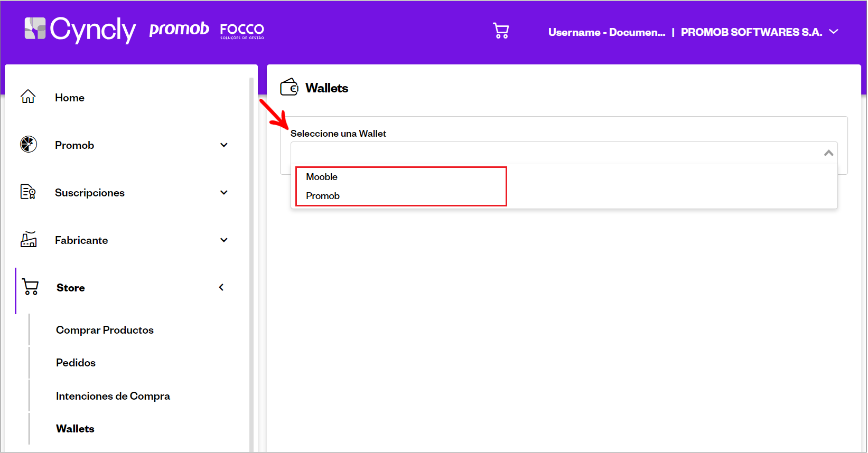The image size is (868, 453).
Task: Click the Seleccione una Wallet combo box
Action: [564, 153]
